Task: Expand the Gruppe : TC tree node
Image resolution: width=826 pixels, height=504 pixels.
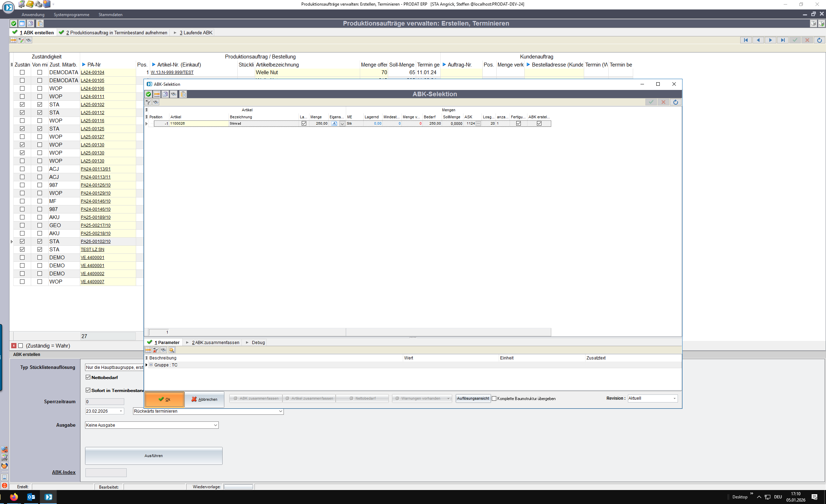Action: 151,365
